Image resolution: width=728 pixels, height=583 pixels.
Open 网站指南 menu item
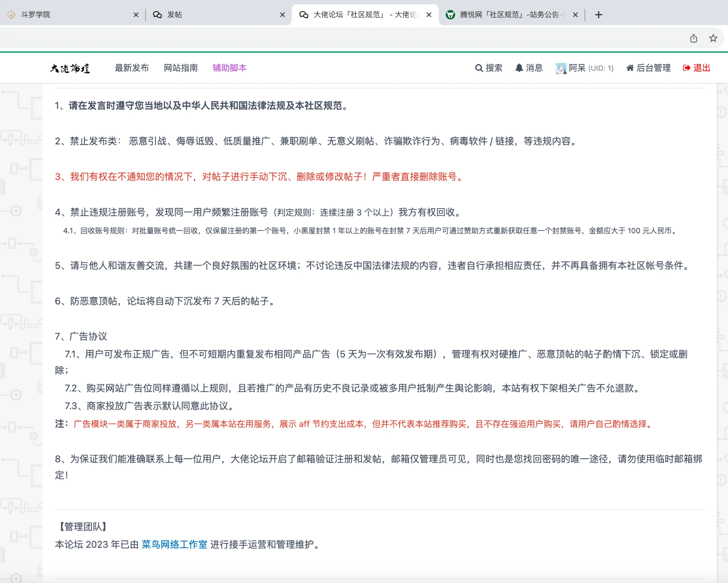point(181,68)
